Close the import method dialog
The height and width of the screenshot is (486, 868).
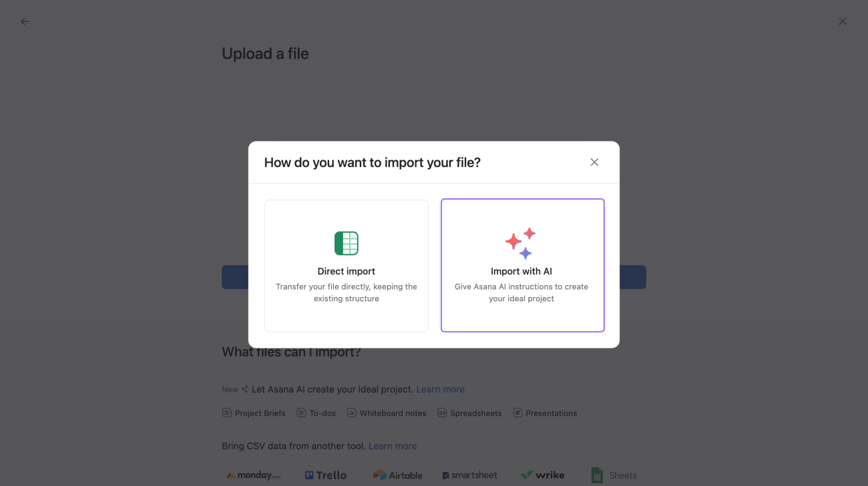pos(594,162)
